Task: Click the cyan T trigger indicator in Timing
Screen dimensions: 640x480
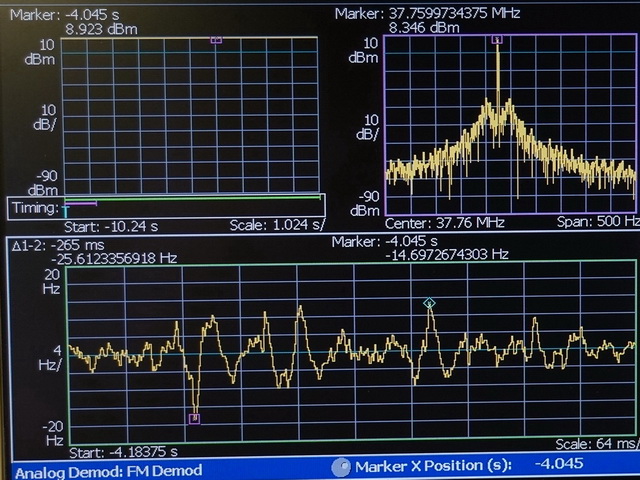Action: click(x=66, y=211)
